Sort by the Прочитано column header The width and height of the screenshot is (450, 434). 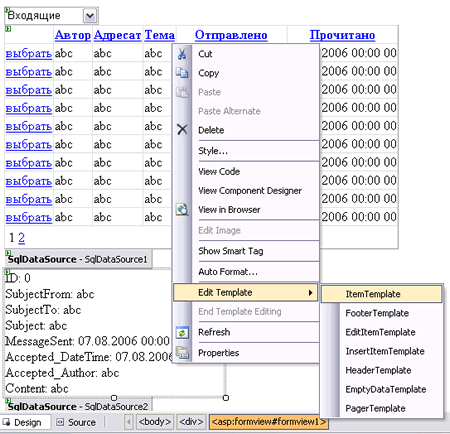coord(342,35)
